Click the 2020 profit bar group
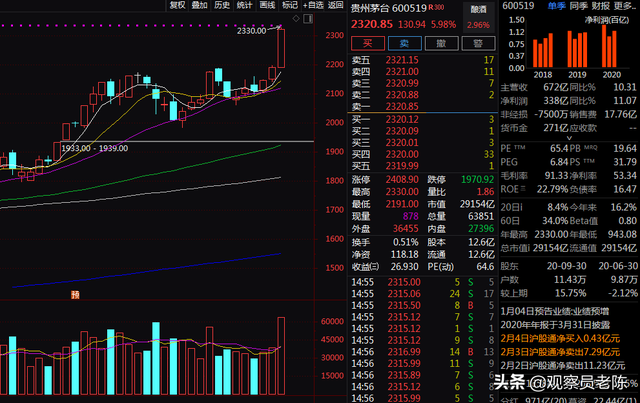 (x=609, y=46)
